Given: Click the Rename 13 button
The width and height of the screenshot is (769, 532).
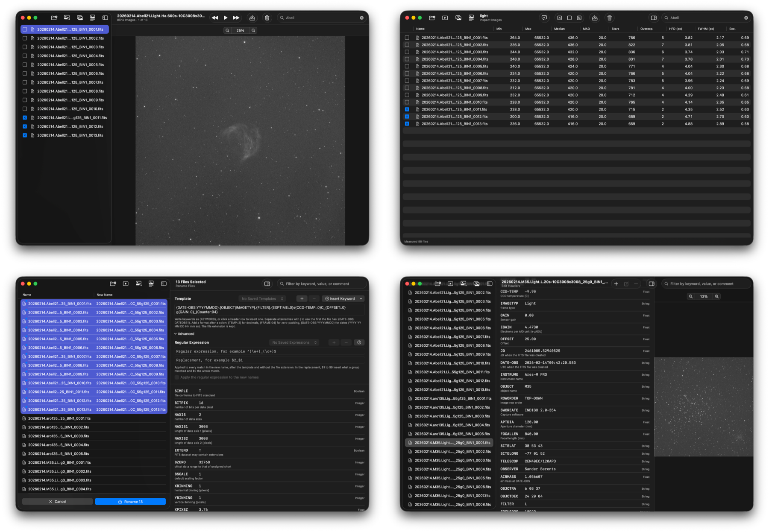Looking at the screenshot, I should tap(130, 502).
